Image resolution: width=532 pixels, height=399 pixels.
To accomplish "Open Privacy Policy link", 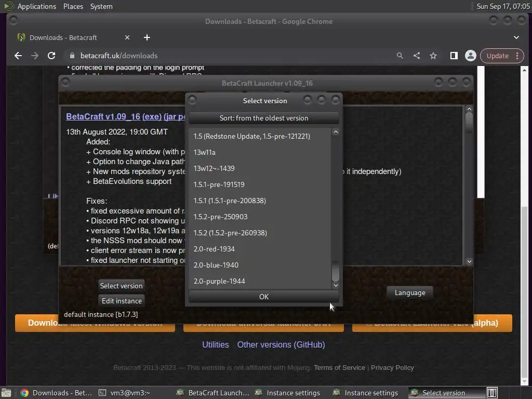I will 392,367.
